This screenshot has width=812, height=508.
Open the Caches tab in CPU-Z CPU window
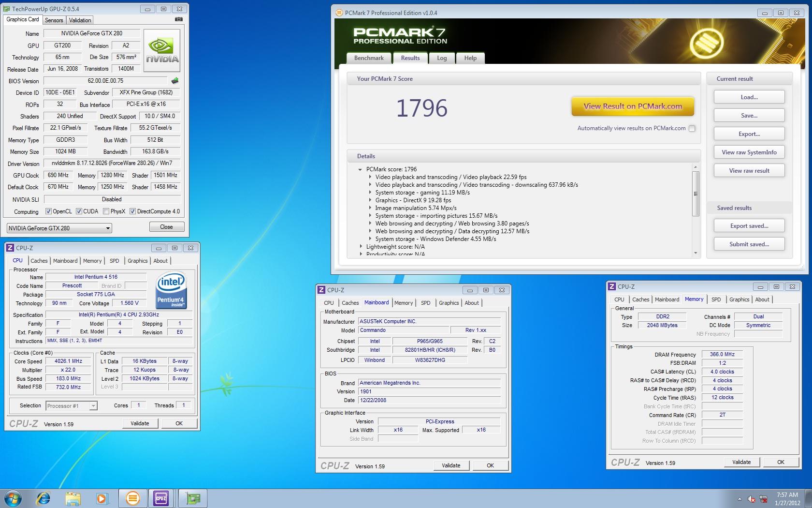(x=39, y=261)
